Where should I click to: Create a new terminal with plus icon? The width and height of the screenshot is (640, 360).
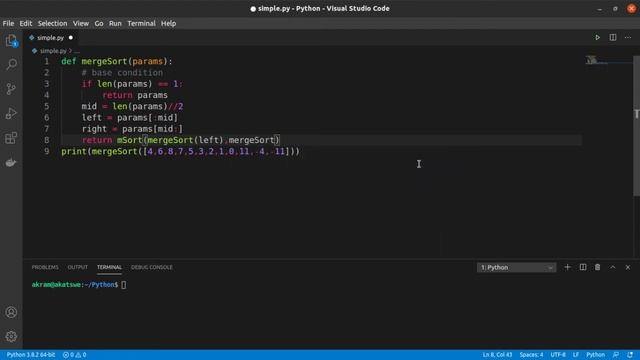[567, 267]
